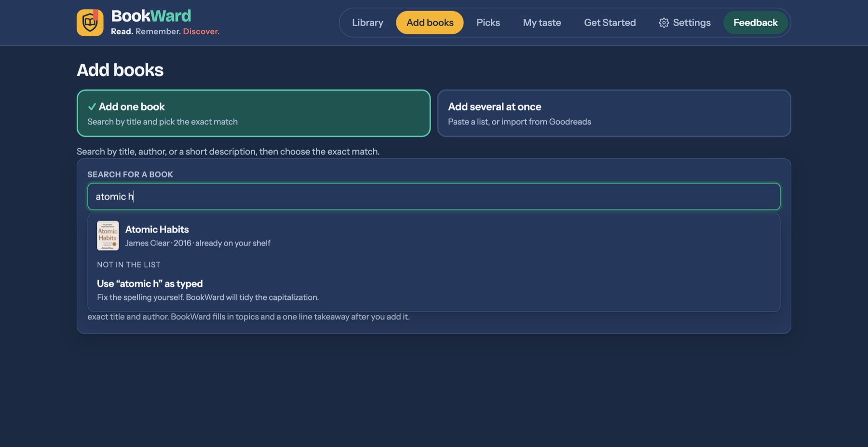Choose the Add one book option
This screenshot has width=868, height=447.
click(254, 113)
